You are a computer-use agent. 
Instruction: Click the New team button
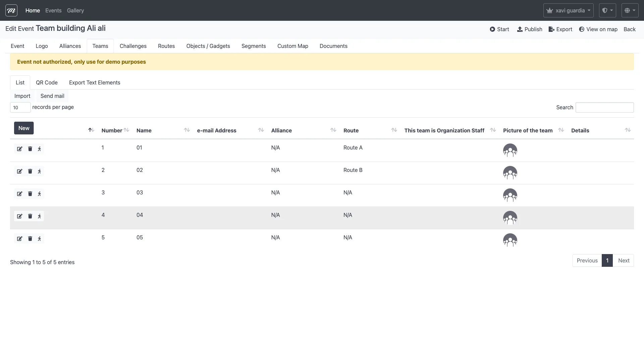click(x=24, y=128)
